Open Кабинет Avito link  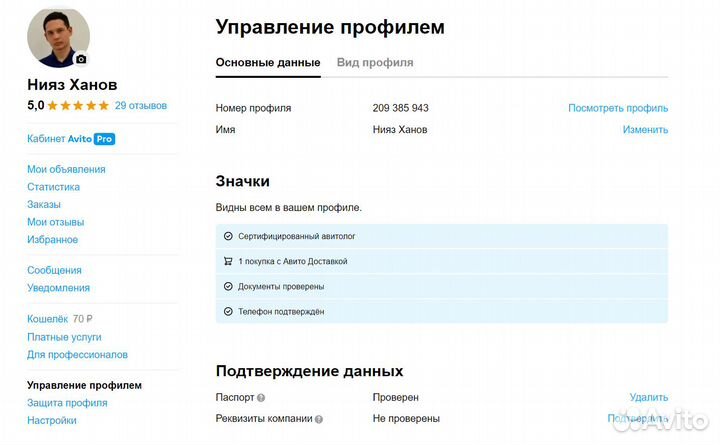click(x=59, y=139)
